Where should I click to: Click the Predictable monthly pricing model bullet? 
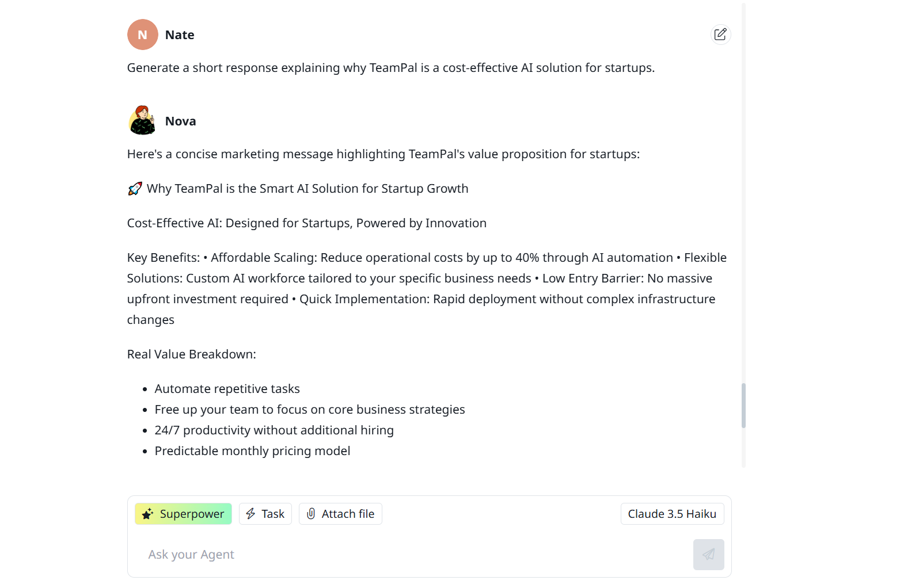coord(252,451)
